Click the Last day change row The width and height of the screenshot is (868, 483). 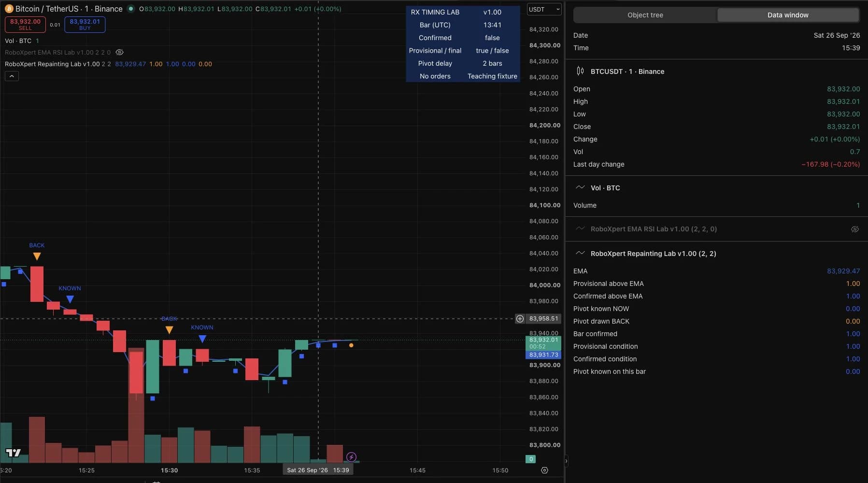pos(716,164)
